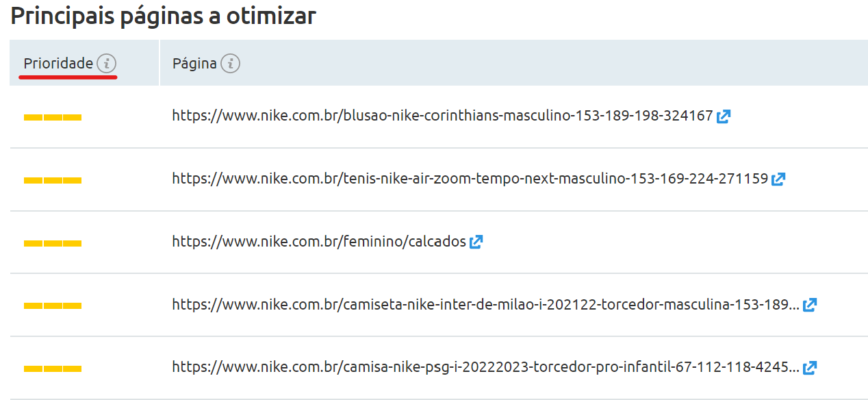The height and width of the screenshot is (400, 868).
Task: Open the camiseta-nike-inter-de-milao page link
Action: (485, 305)
